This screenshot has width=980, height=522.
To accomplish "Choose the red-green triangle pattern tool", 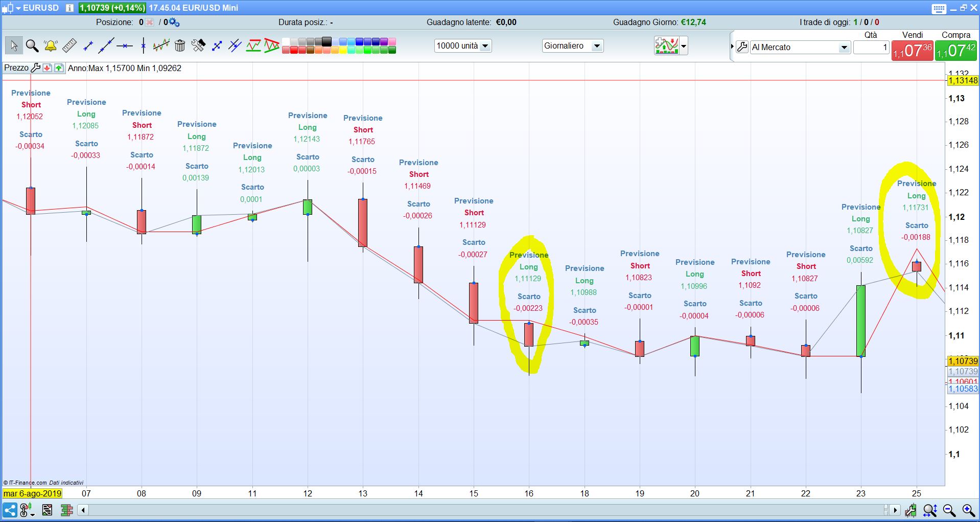I will pos(272,46).
